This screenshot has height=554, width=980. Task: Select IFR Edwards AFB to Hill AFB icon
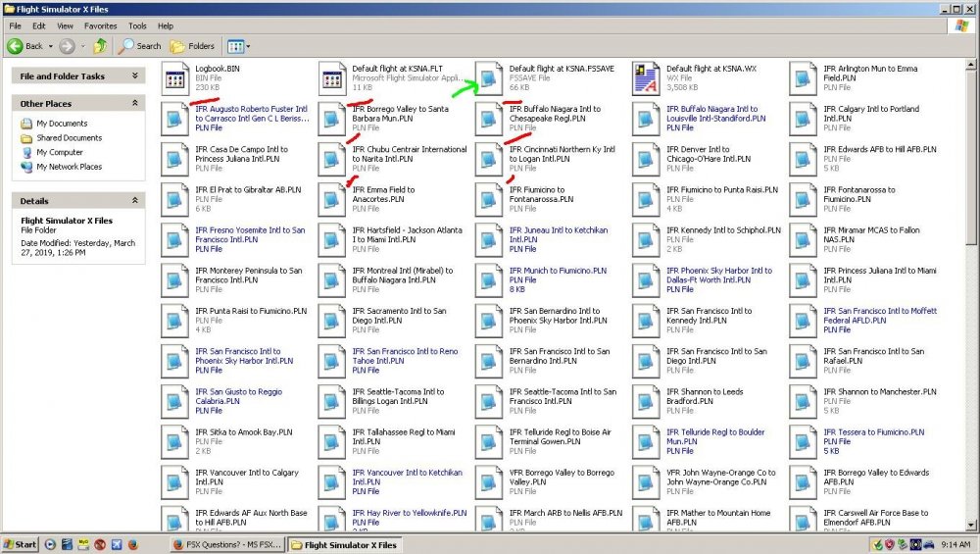(804, 159)
